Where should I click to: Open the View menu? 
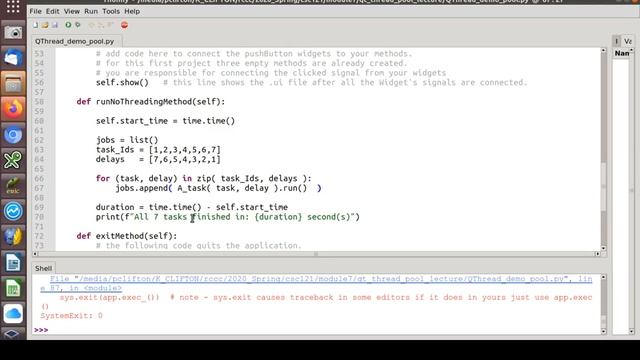[72, 11]
